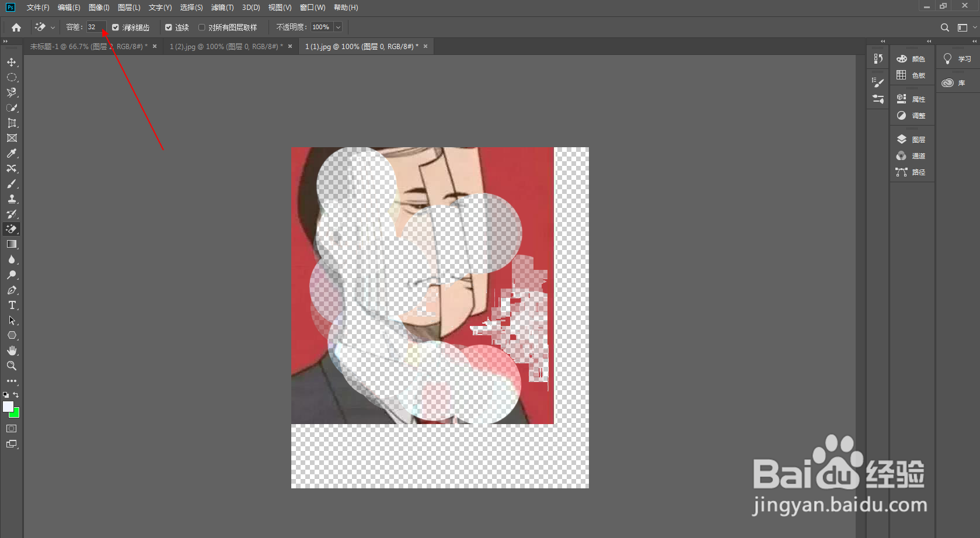Open the Brush Settings panel icon
Image resolution: width=980 pixels, height=538 pixels.
(x=878, y=83)
